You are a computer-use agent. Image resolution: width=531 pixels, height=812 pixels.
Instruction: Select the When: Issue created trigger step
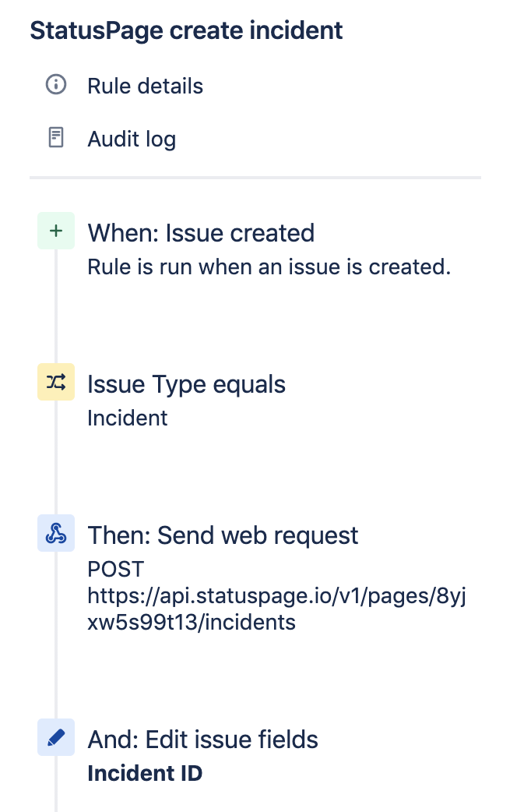pyautogui.click(x=201, y=232)
